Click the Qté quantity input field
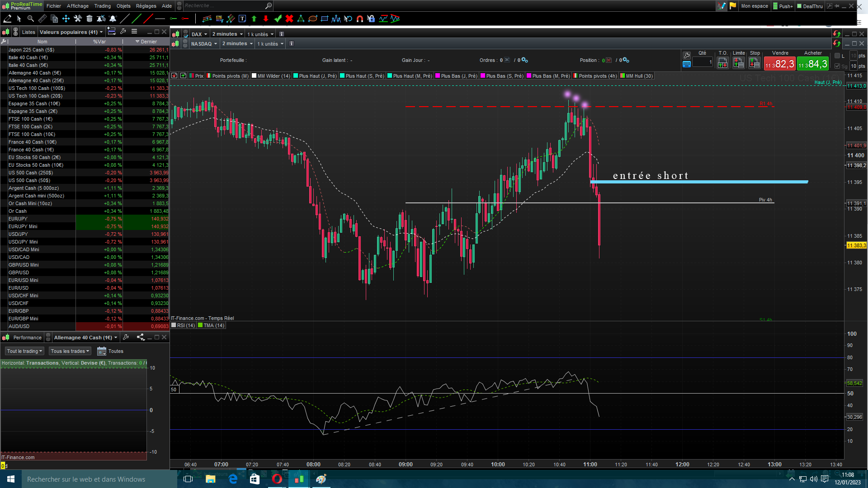This screenshot has height=488, width=868. [702, 62]
